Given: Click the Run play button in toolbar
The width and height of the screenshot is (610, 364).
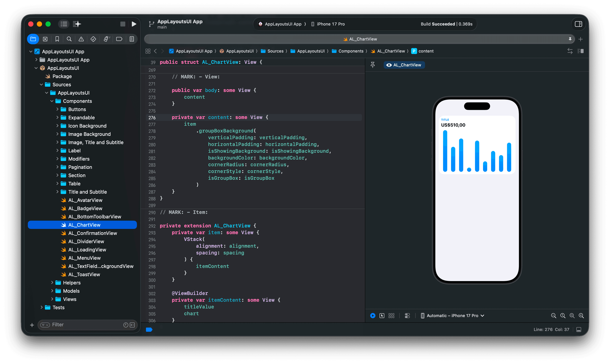Looking at the screenshot, I should click(x=134, y=24).
